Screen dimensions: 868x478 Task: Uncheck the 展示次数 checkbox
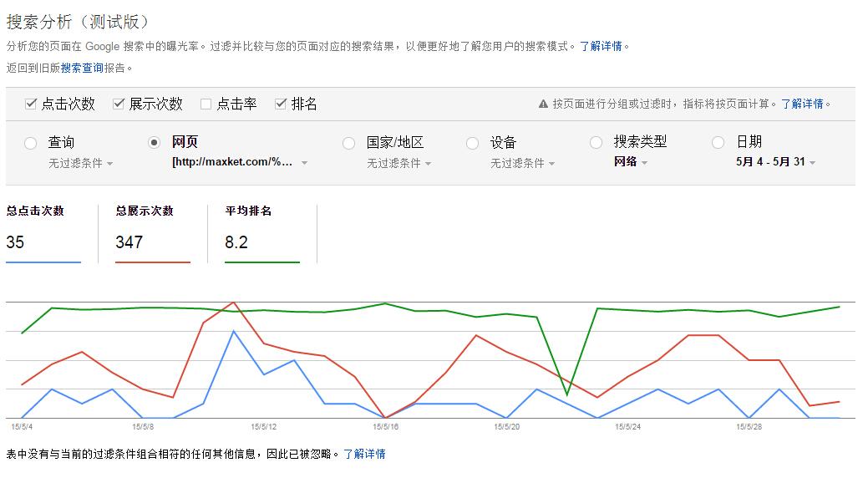118,104
